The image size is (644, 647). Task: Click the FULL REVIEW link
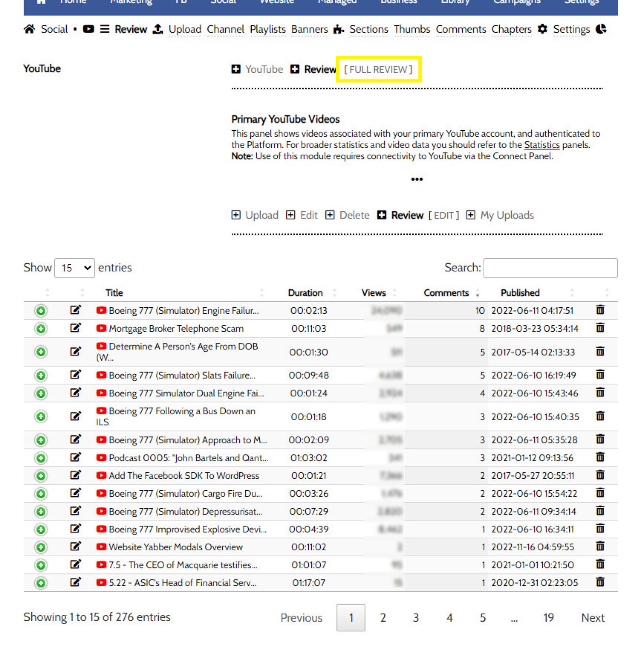click(378, 70)
